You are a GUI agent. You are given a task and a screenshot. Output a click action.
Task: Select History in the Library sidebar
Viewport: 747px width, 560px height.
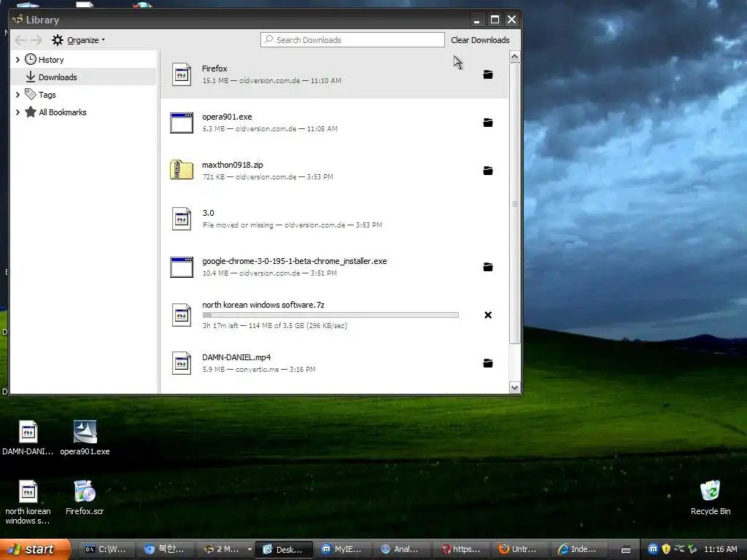(x=83, y=60)
